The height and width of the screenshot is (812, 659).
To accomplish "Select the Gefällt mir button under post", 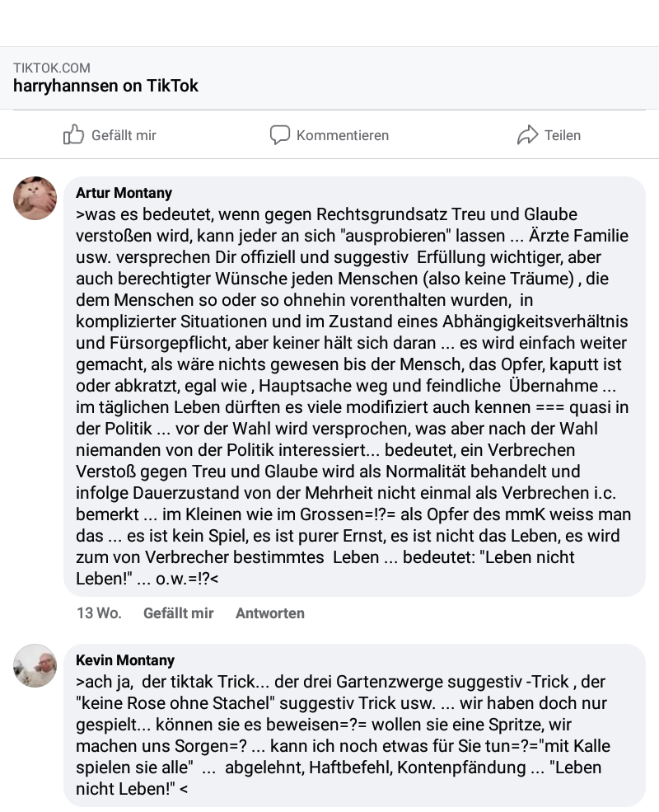I will click(110, 135).
